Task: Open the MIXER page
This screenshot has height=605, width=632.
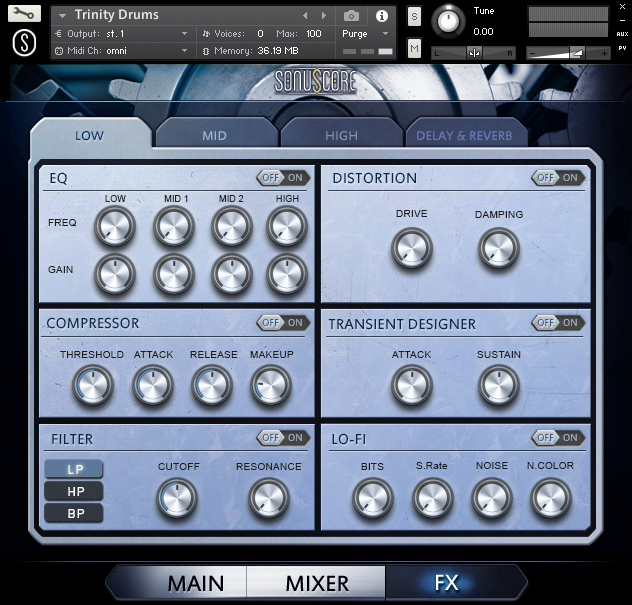Action: 316,583
